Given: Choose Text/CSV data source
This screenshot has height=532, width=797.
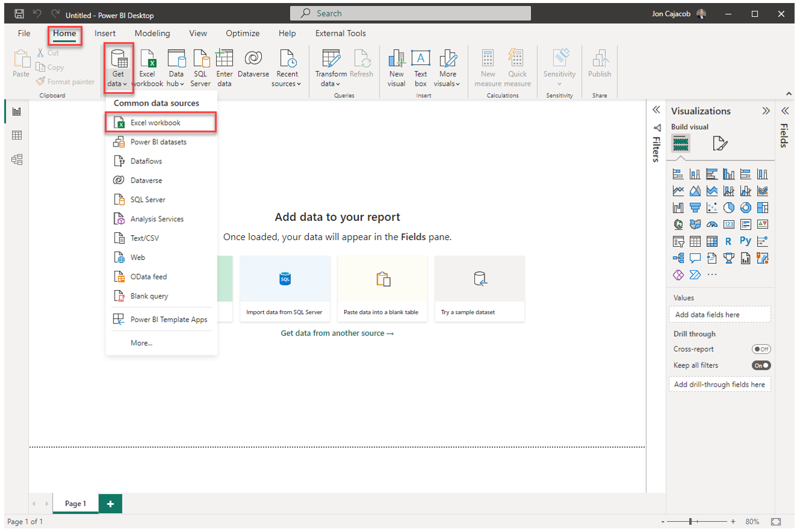Looking at the screenshot, I should [x=161, y=238].
